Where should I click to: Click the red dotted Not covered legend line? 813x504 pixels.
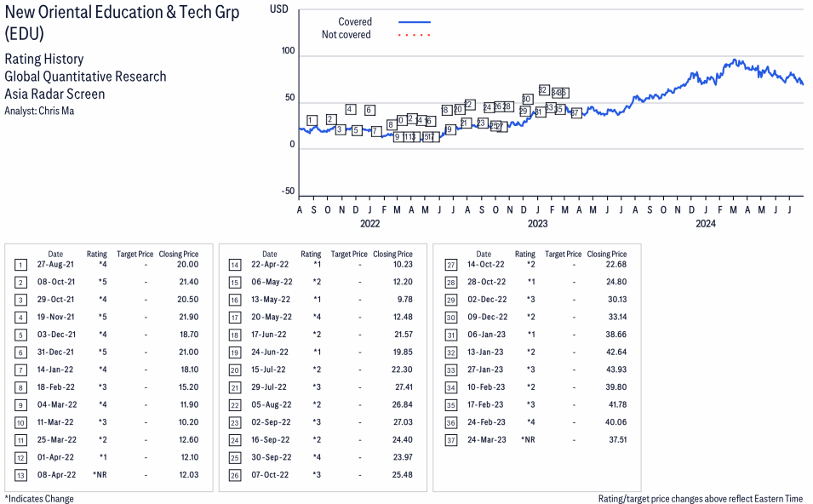pyautogui.click(x=415, y=35)
